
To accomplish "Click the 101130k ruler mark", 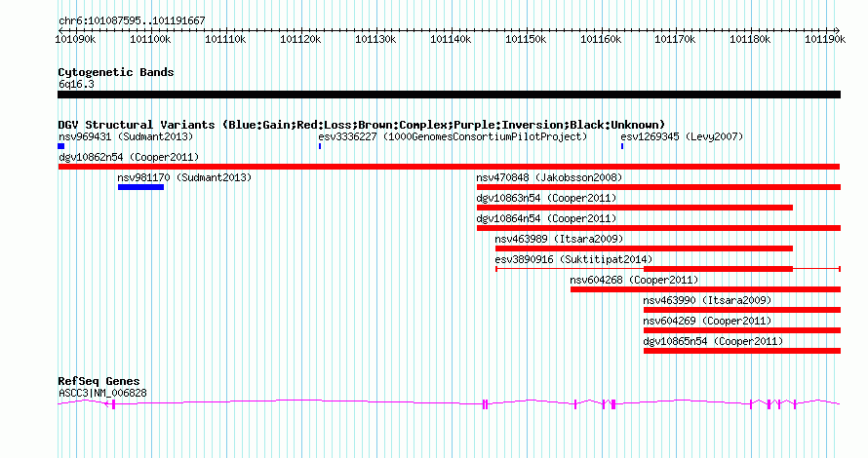I will pyautogui.click(x=375, y=39).
